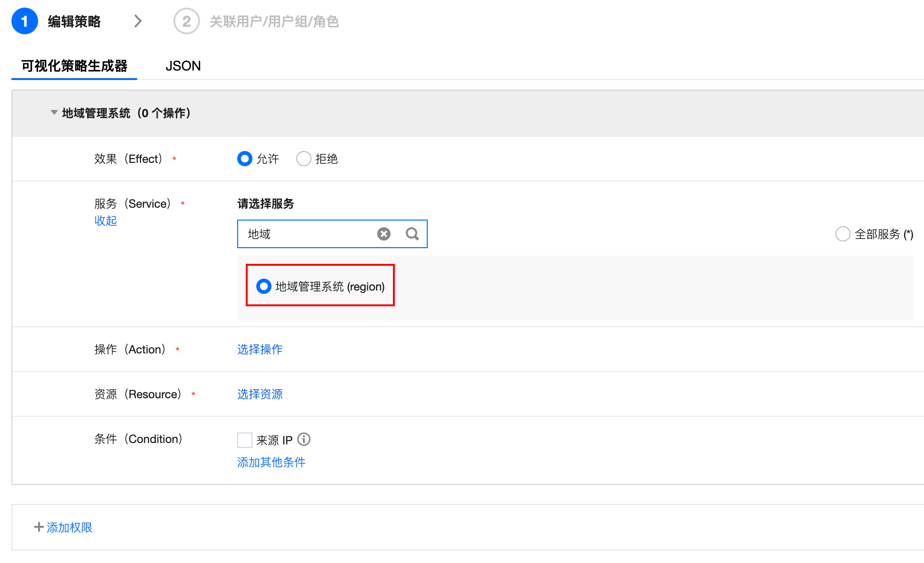Image resolution: width=924 pixels, height=563 pixels.
Task: Select 地域管理系统 (region) service radio
Action: pos(264,286)
